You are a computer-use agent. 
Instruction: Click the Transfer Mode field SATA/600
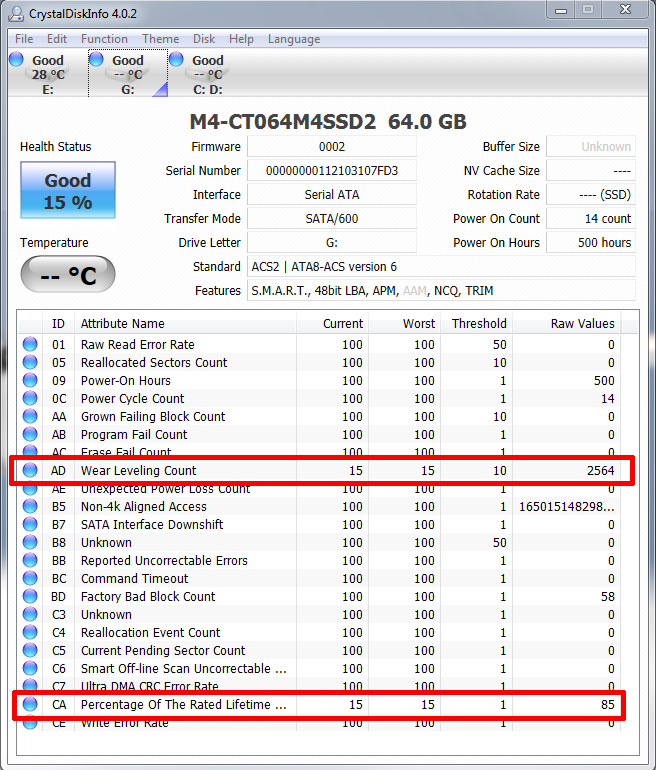coord(332,219)
